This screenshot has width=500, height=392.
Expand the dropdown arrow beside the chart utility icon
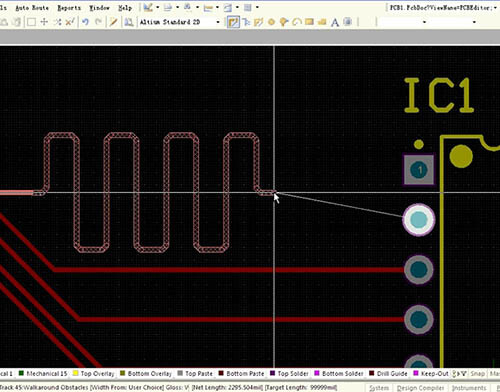coord(158,7)
